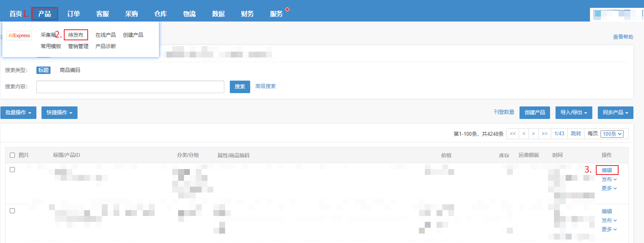
Task: Choose 商品编码 as search type
Action: [x=70, y=70]
